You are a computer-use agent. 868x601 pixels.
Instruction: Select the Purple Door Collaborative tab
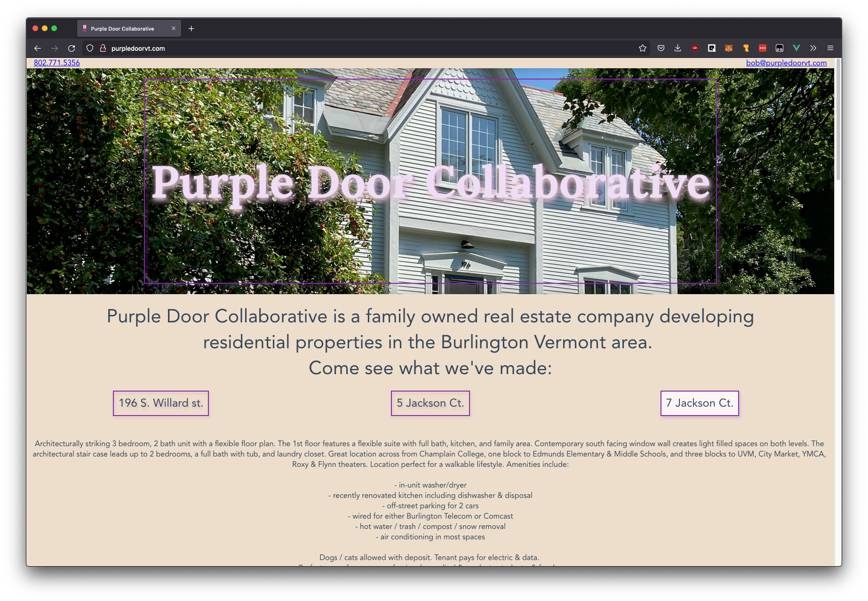click(x=122, y=29)
